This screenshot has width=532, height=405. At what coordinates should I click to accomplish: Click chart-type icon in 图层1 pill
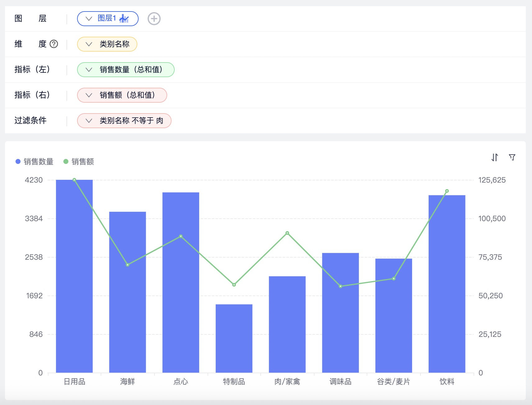click(x=124, y=19)
